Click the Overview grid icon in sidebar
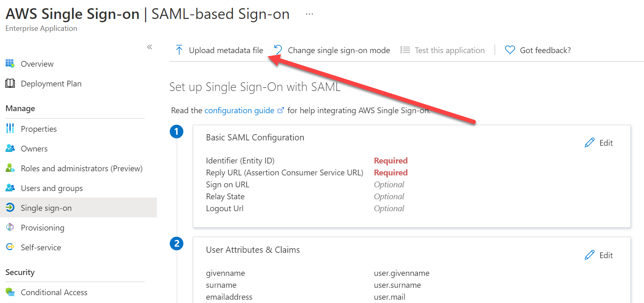This screenshot has width=644, height=303. [x=10, y=64]
